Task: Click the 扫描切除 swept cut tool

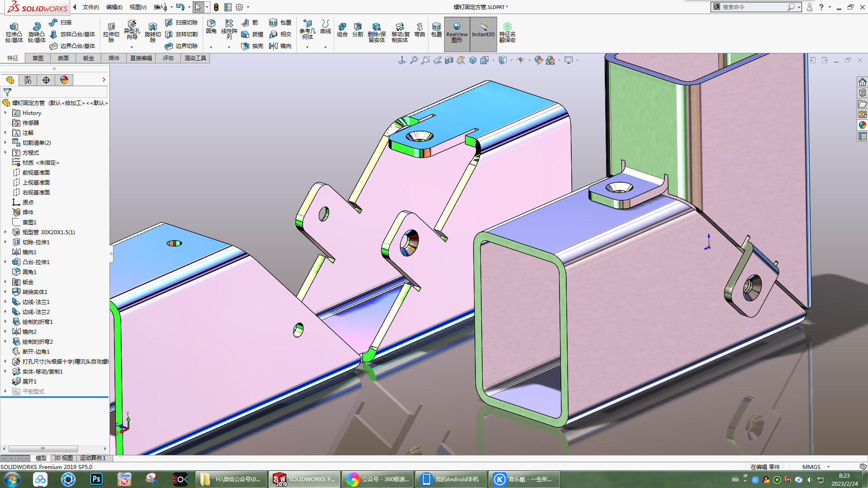Action: (181, 22)
